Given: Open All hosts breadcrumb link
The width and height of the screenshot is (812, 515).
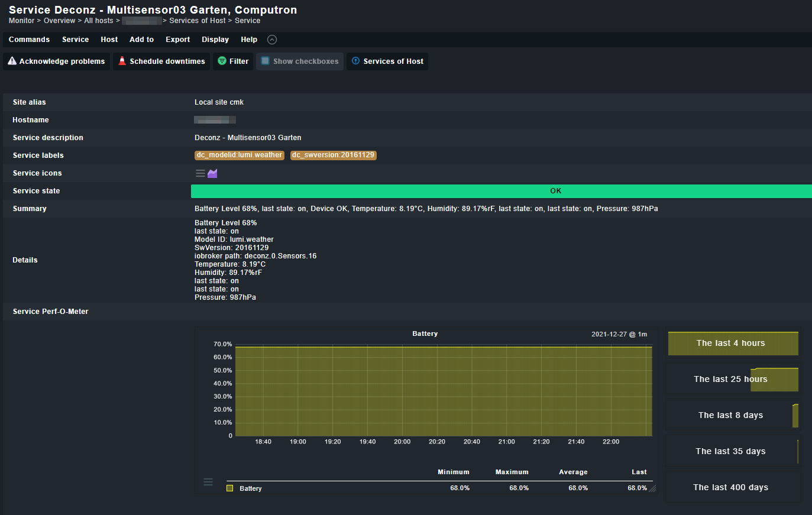Looking at the screenshot, I should point(98,21).
